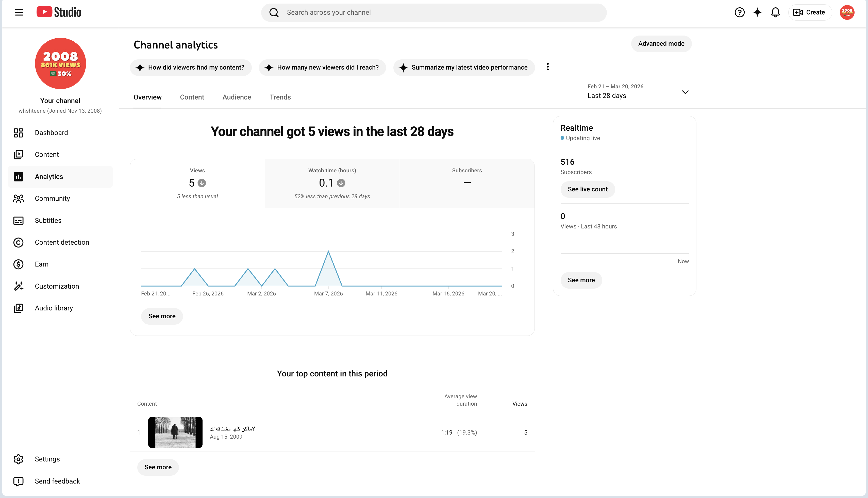The height and width of the screenshot is (498, 868).
Task: Click the 'Updating live' status text
Action: click(583, 138)
